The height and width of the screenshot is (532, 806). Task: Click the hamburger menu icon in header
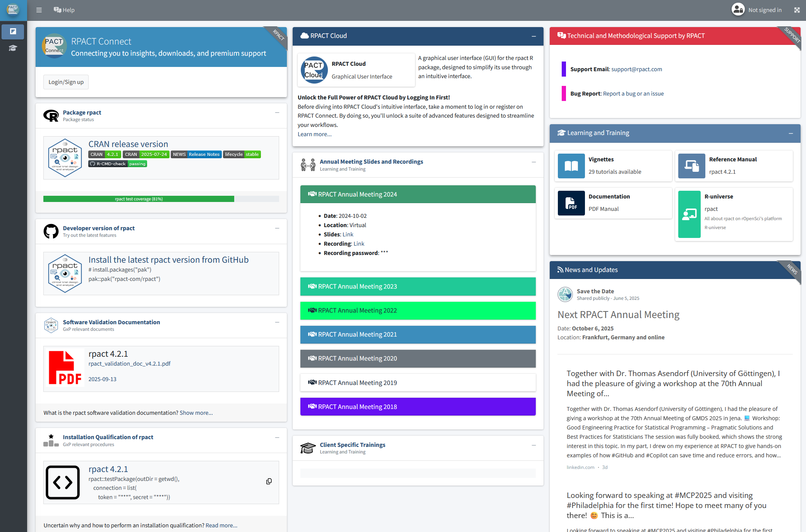click(39, 10)
